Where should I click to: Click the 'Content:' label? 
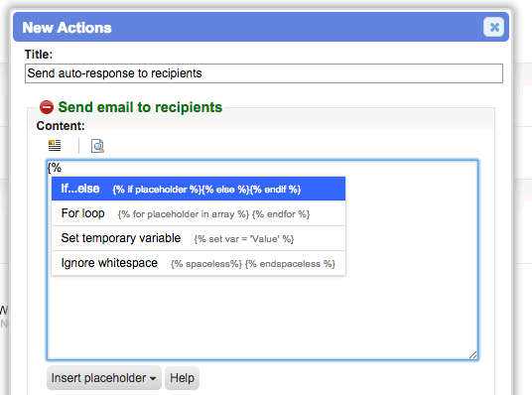tap(61, 126)
